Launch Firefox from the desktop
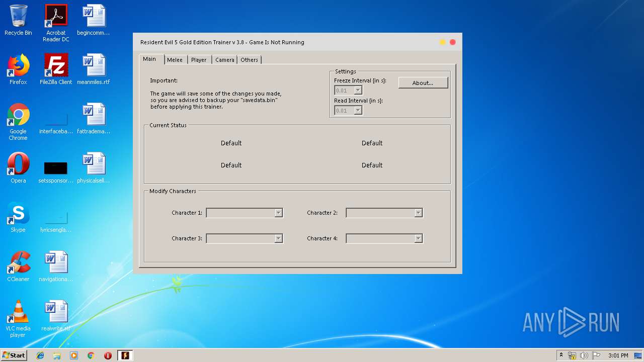The height and width of the screenshot is (362, 644). [x=18, y=69]
